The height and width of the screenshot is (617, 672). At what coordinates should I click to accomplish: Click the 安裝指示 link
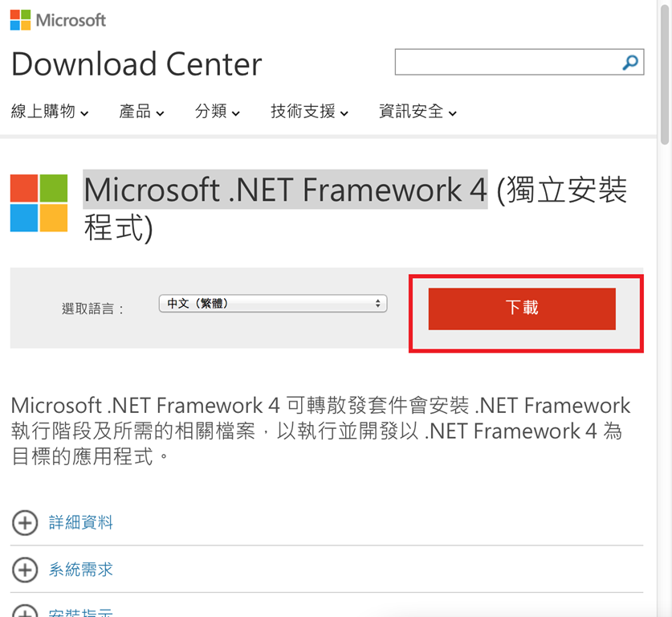[x=80, y=612]
